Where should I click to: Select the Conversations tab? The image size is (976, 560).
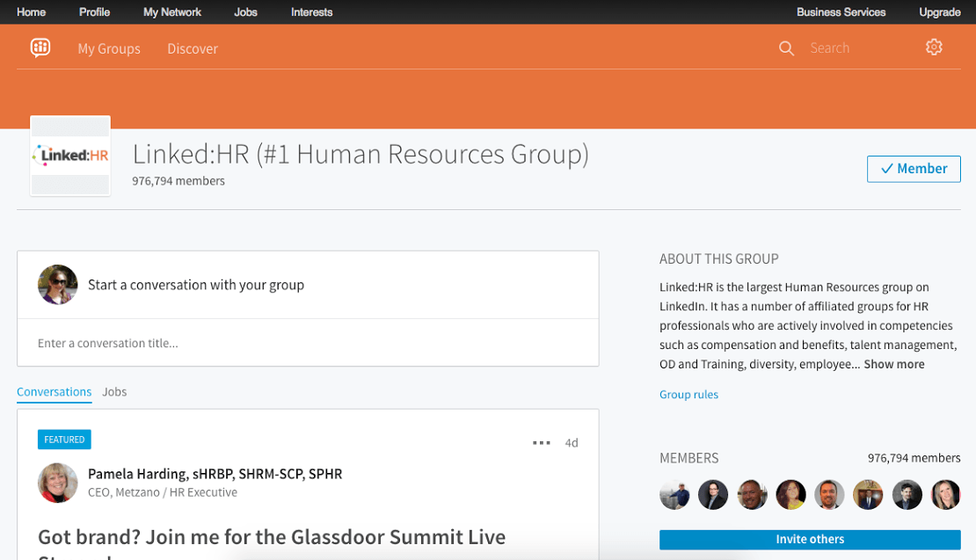coord(55,392)
